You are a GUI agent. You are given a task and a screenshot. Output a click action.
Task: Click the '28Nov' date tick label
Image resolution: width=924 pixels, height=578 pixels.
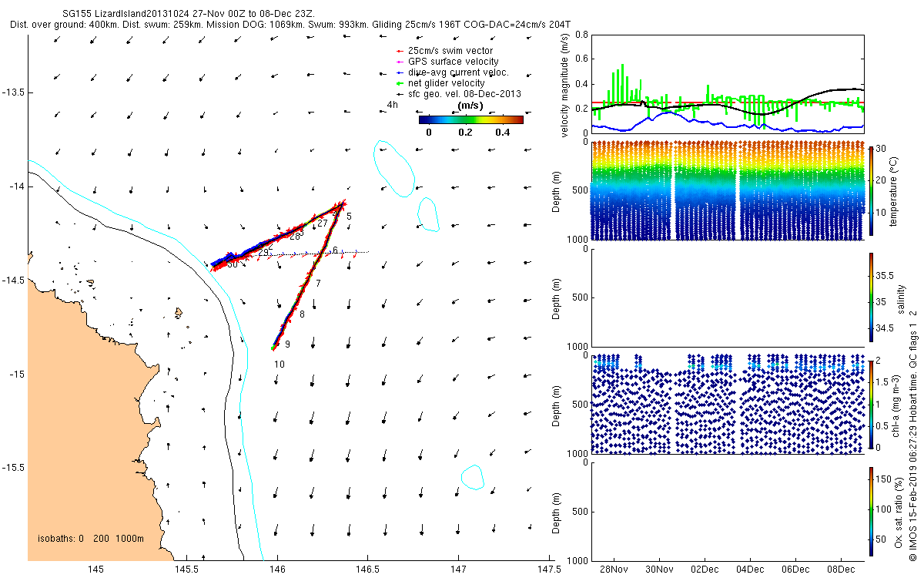point(614,570)
